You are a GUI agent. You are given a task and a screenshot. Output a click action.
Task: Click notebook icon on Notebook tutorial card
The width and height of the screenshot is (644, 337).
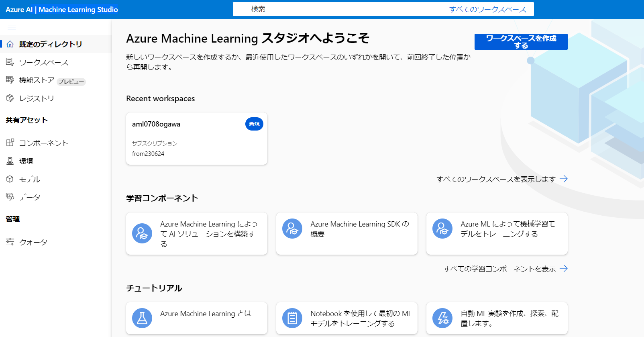[x=292, y=318]
